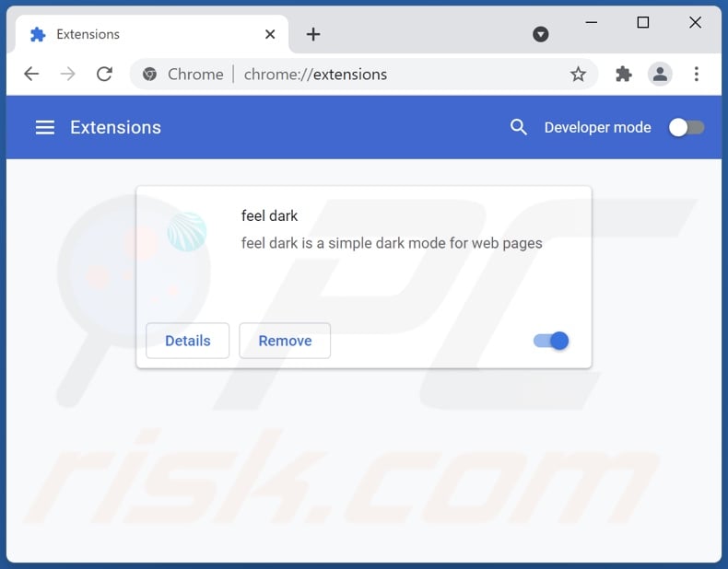The image size is (728, 569).
Task: View the Chrome site info chip
Action: point(183,75)
